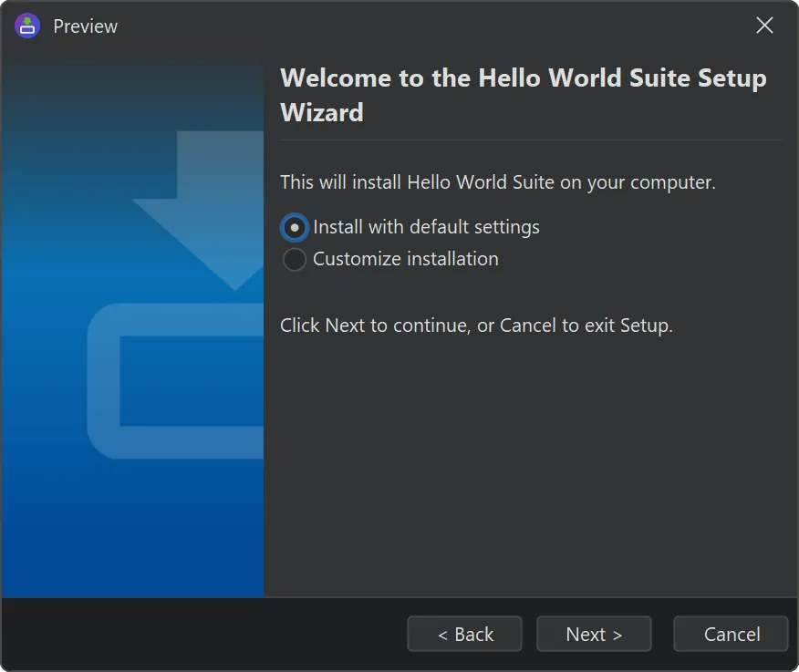Close the Preview window
Image resolution: width=799 pixels, height=672 pixels.
coord(764,26)
